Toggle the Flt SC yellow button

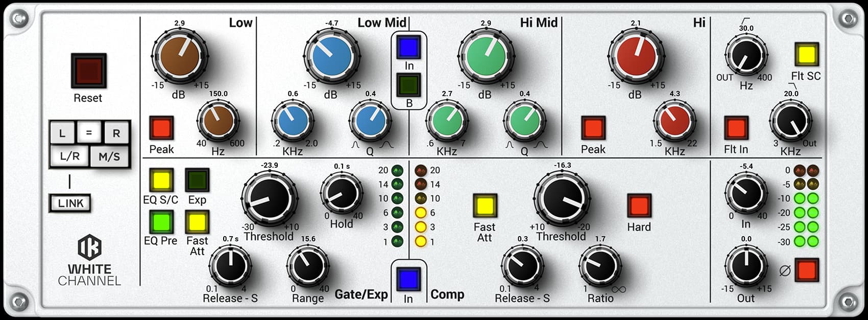click(806, 55)
